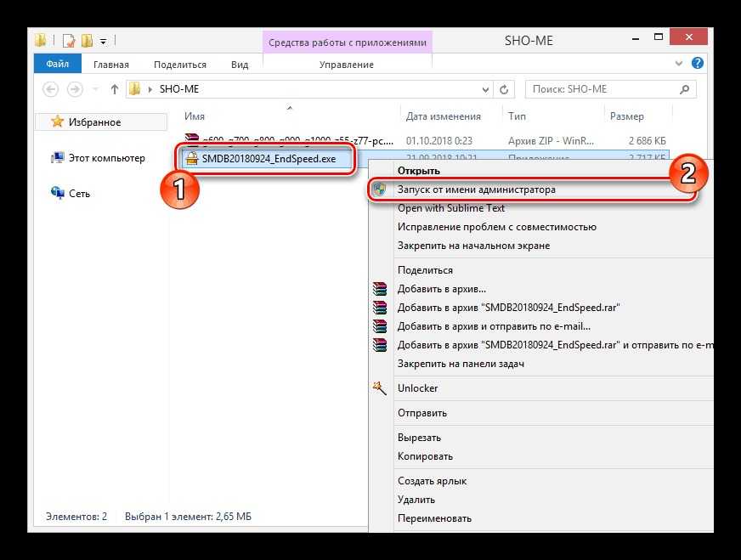
Task: Click the blue Help question mark icon
Action: [698, 64]
